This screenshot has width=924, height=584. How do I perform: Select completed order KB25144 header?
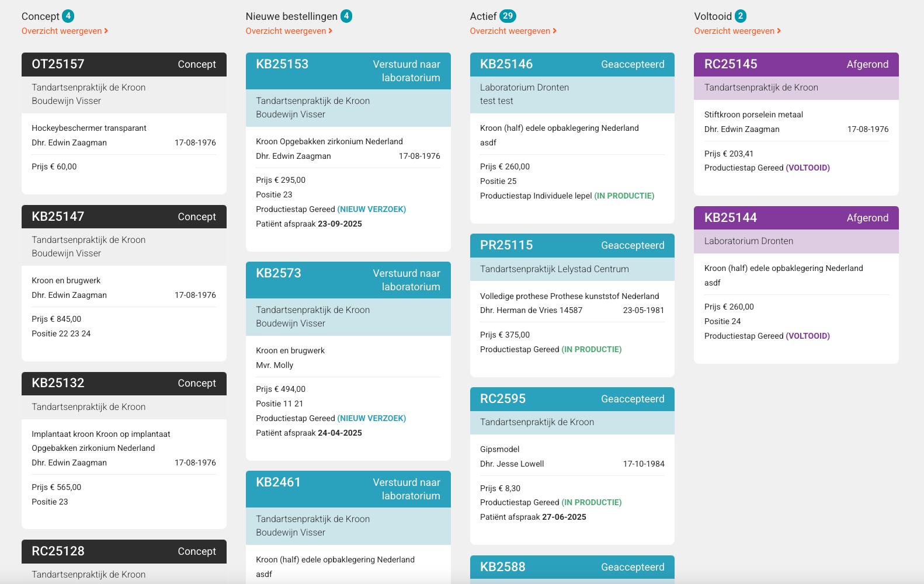tap(796, 218)
